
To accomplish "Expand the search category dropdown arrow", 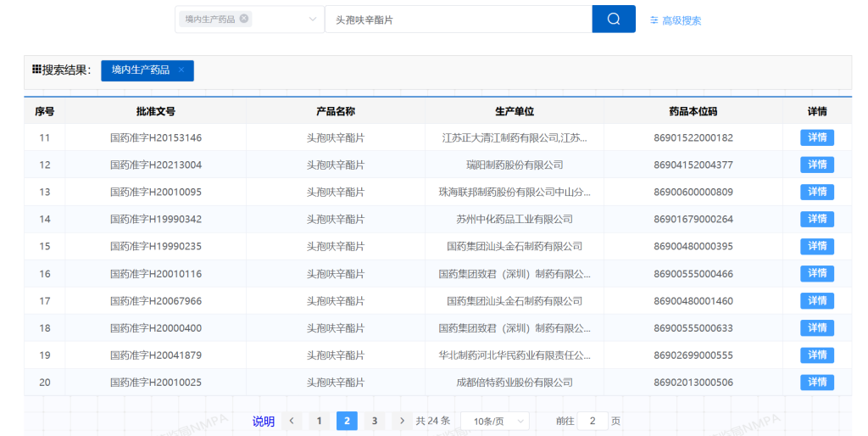I will [x=313, y=20].
